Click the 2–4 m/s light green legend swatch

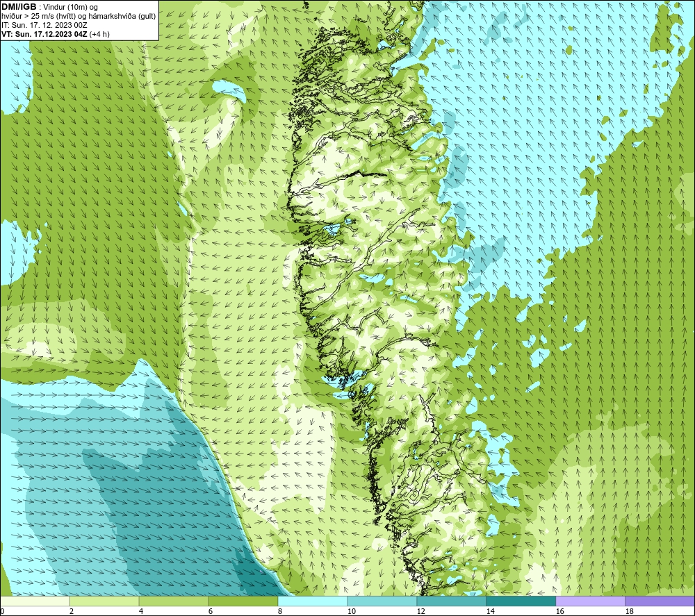[104, 601]
